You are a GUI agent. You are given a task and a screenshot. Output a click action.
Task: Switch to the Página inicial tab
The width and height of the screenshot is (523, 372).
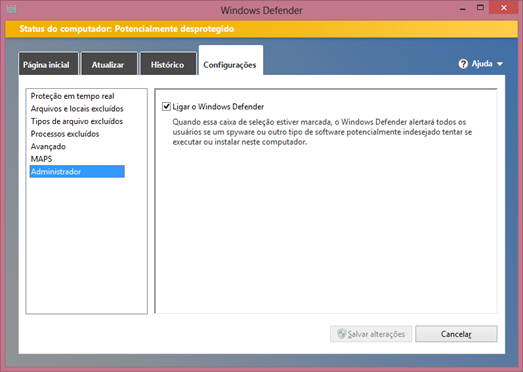48,63
